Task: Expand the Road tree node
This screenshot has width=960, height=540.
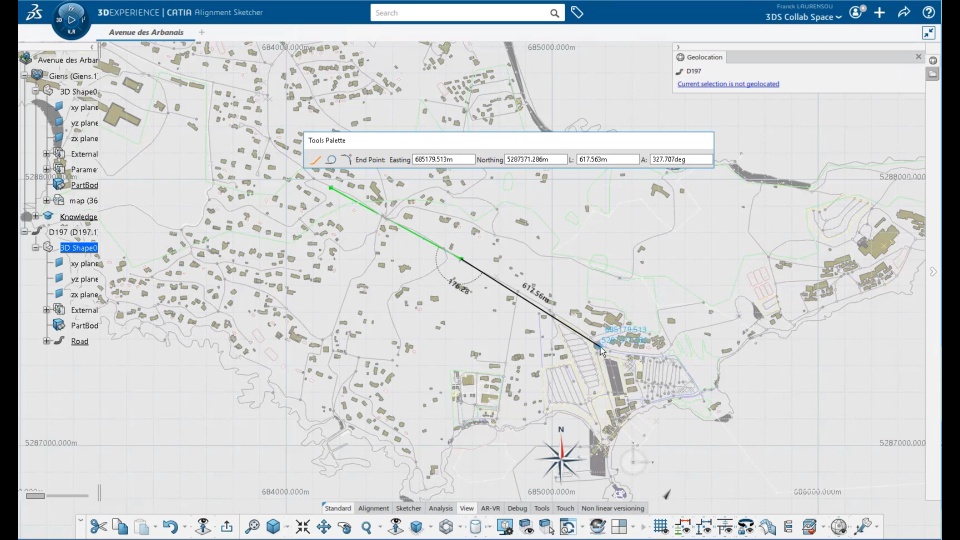Action: tap(47, 341)
